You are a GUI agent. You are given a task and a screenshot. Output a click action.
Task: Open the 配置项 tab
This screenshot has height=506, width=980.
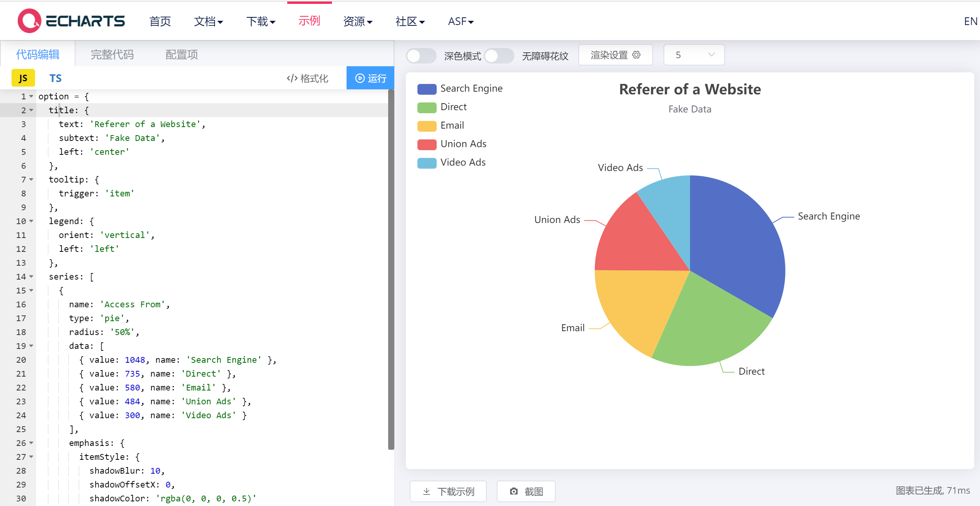click(x=181, y=54)
